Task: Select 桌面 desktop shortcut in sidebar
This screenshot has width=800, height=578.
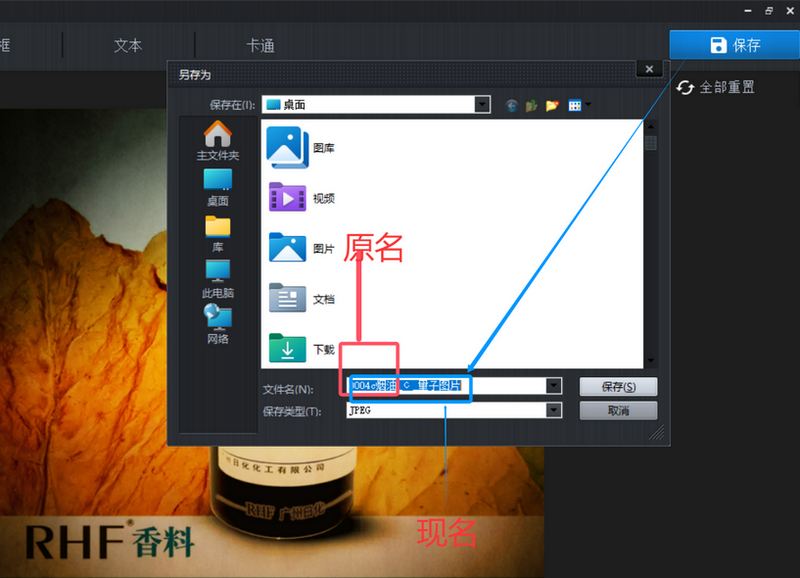Action: 217,187
